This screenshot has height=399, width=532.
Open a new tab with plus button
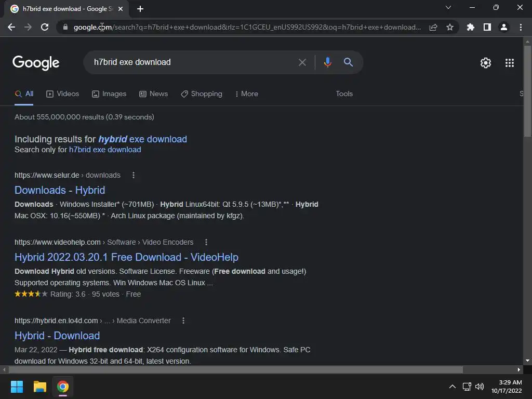140,9
